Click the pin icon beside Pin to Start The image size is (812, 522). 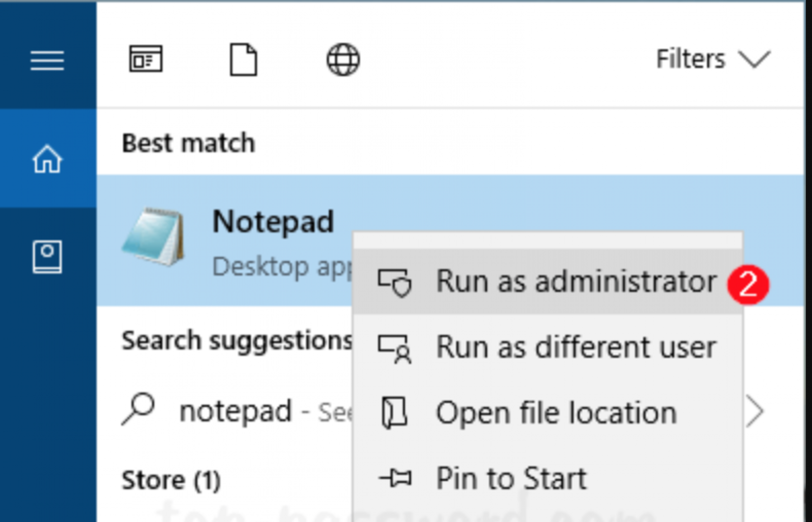coord(395,478)
